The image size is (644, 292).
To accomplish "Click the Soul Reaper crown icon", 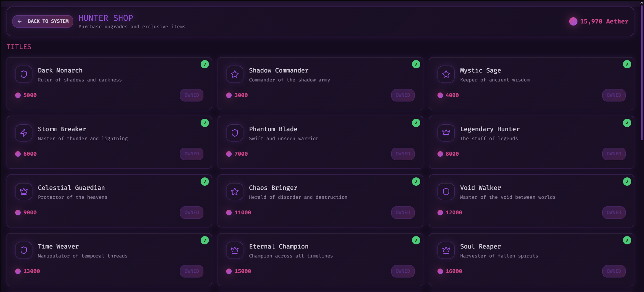I will [x=446, y=250].
